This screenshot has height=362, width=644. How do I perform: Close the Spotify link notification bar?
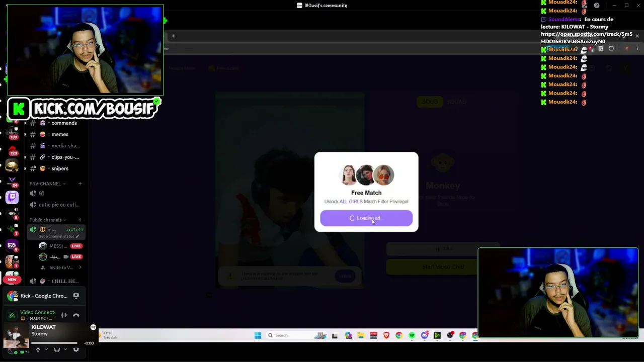click(x=637, y=36)
